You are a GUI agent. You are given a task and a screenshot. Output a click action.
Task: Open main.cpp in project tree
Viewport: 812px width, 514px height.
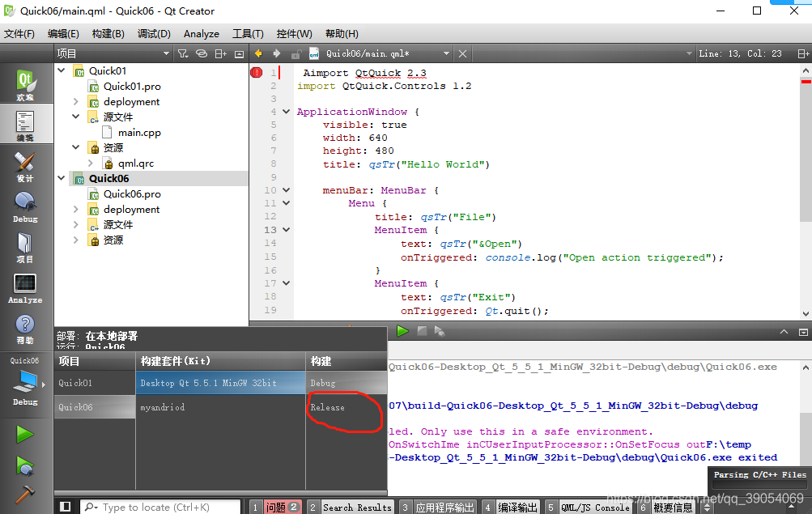[139, 133]
